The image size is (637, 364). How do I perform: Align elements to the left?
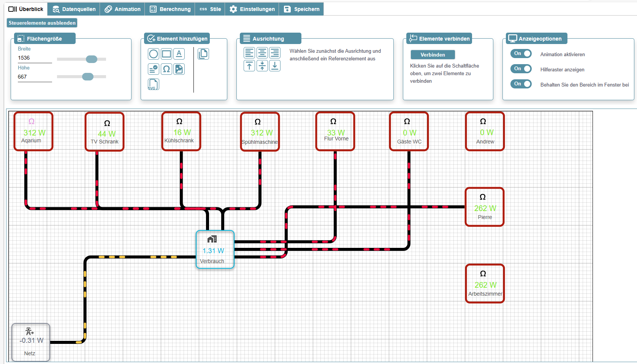pyautogui.click(x=249, y=53)
